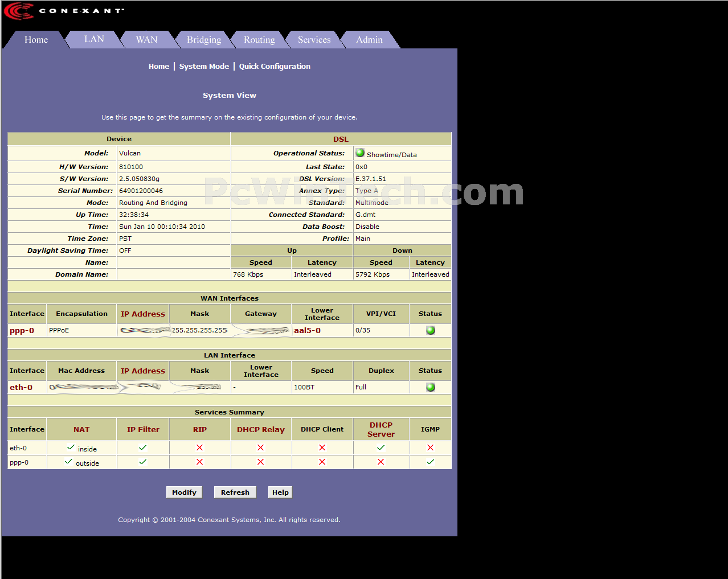Open the eth-0 interface link
This screenshot has width=728, height=579.
[x=21, y=388]
